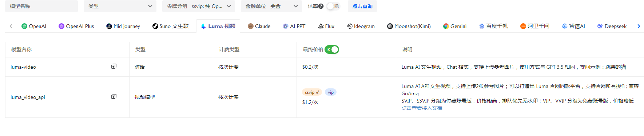Click the luma_video_api model name cell
Image resolution: width=644 pixels, height=136 pixels.
click(67, 97)
